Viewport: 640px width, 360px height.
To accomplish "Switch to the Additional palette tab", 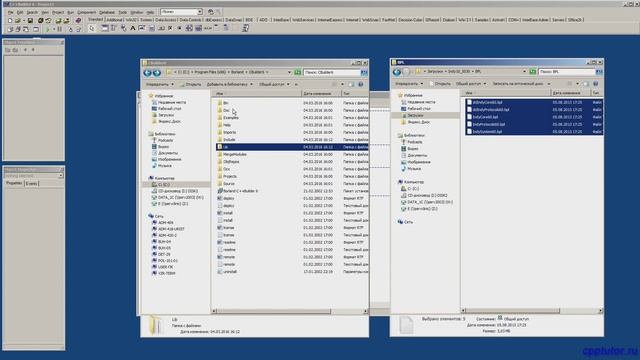I will coord(114,20).
